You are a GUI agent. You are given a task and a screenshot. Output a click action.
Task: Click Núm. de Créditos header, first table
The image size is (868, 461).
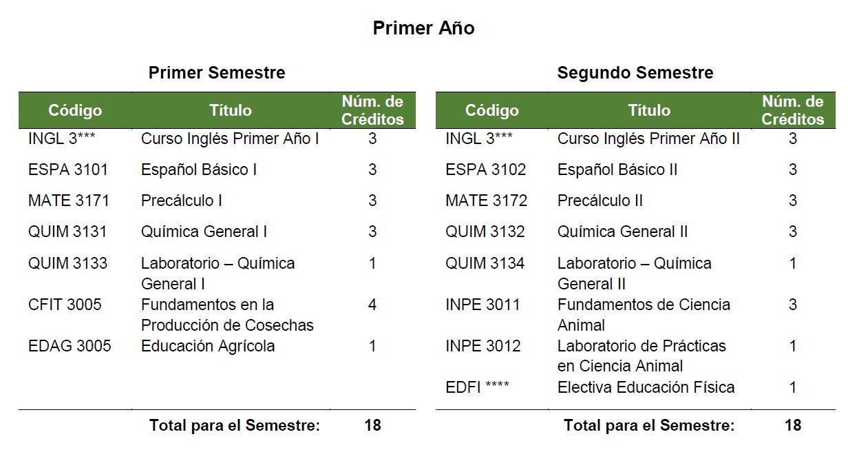click(x=372, y=110)
